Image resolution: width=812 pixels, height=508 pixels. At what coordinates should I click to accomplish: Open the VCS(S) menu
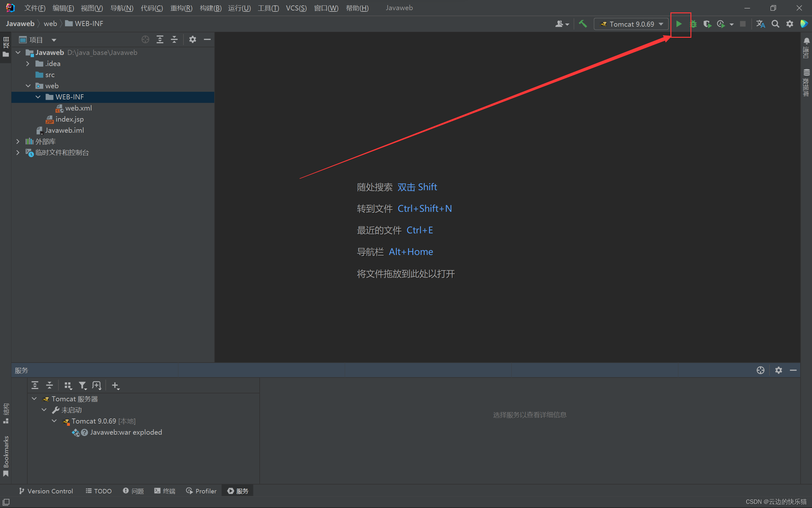296,8
